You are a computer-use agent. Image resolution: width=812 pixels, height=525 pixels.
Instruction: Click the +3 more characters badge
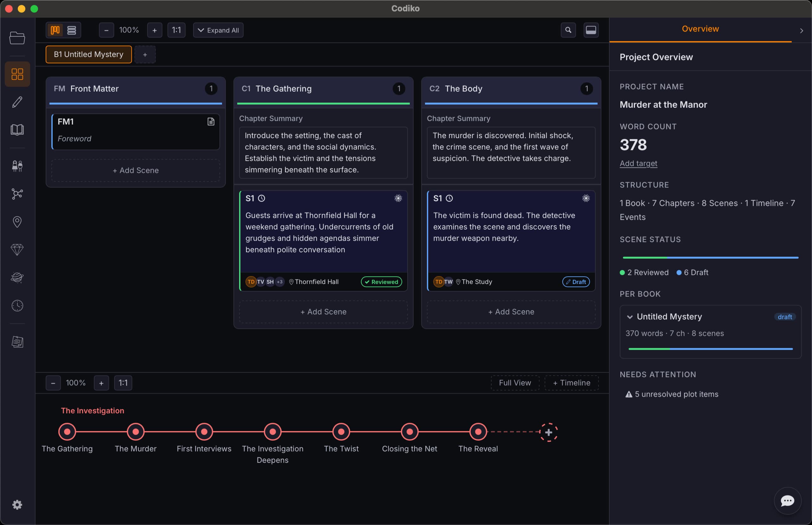click(280, 282)
